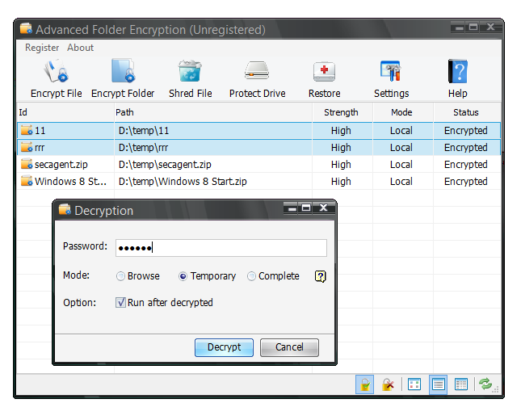Sort by the Status column header
Viewport: 521px width, 420px height.
(467, 112)
